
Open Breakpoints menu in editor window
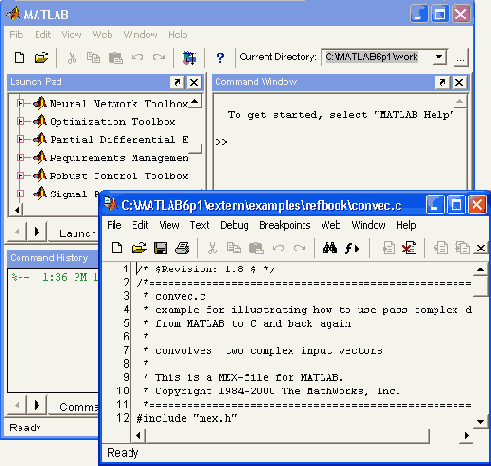[284, 225]
